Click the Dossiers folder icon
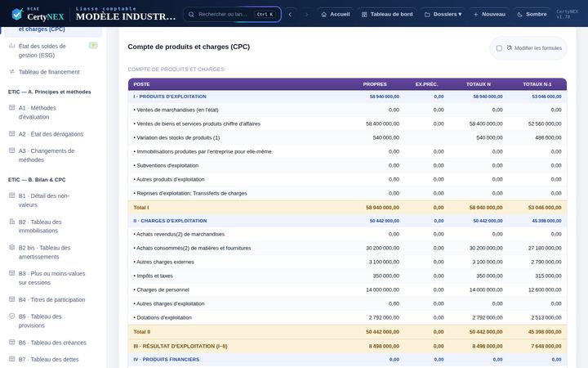 coord(427,14)
